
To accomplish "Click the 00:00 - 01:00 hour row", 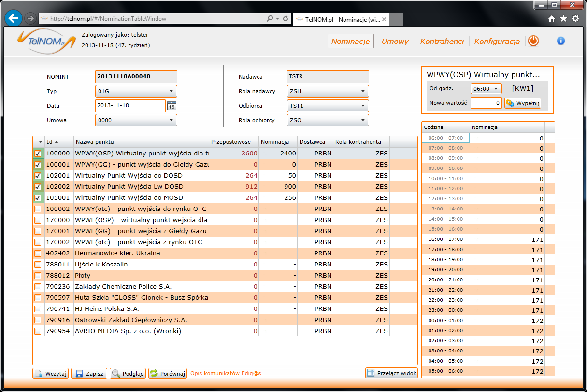I will tap(484, 321).
